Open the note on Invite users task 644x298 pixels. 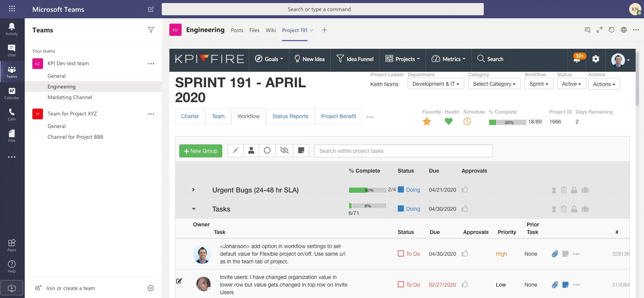tap(565, 285)
